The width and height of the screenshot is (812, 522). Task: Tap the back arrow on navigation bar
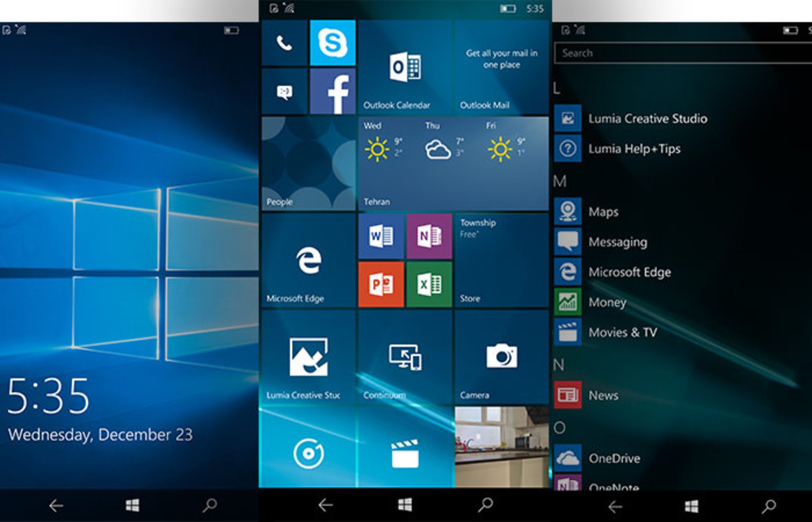coord(325,506)
